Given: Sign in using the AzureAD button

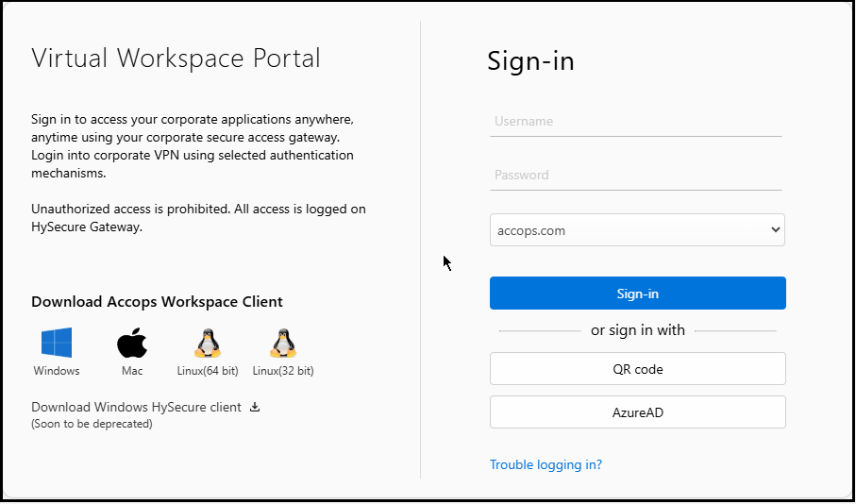Looking at the screenshot, I should click(x=637, y=412).
